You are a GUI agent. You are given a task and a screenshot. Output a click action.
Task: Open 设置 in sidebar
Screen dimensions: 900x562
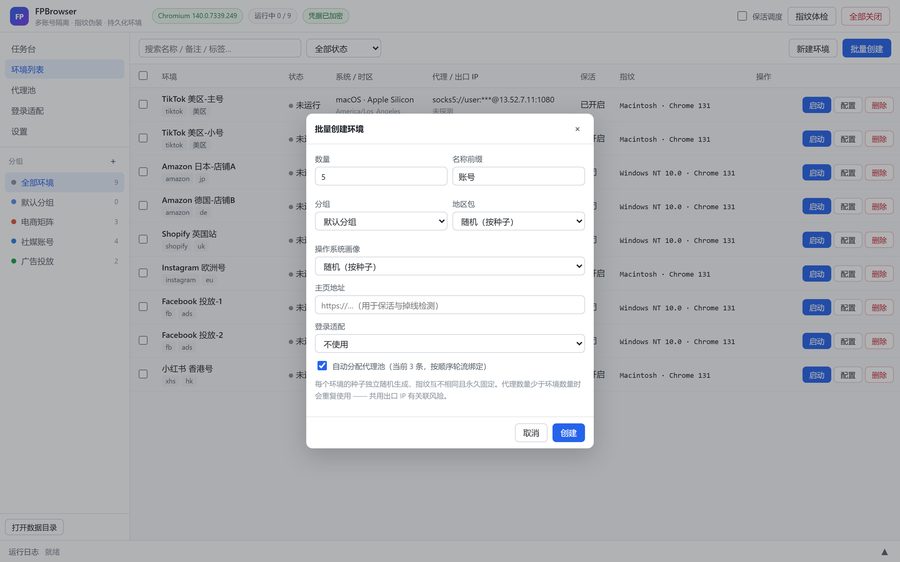(x=64, y=131)
